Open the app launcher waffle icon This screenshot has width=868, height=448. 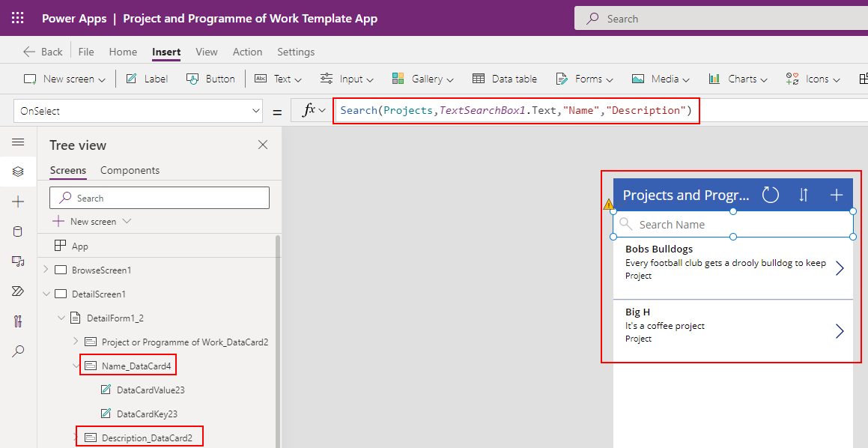point(18,18)
